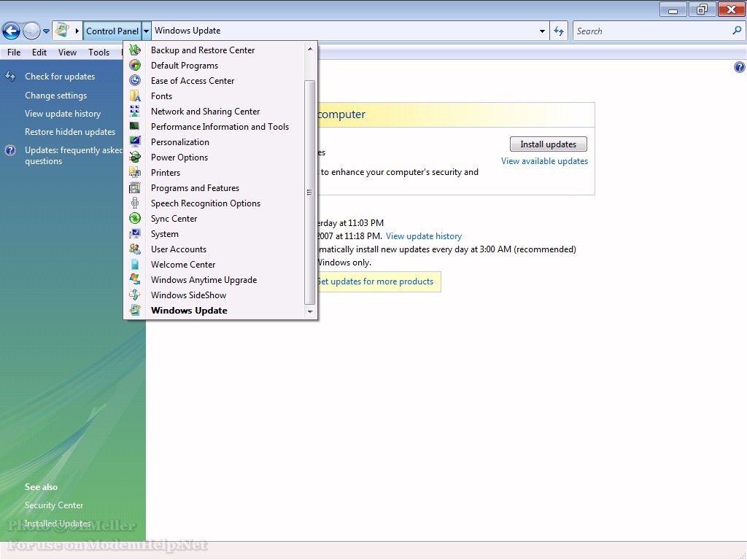Click the Network and Sharing Center icon

(x=135, y=111)
